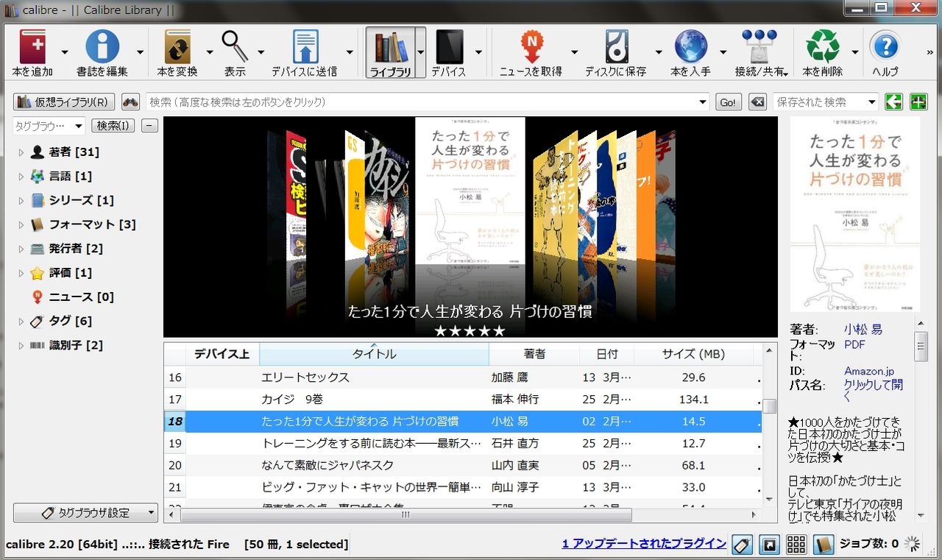Sort by the タイトル column header

[x=374, y=354]
